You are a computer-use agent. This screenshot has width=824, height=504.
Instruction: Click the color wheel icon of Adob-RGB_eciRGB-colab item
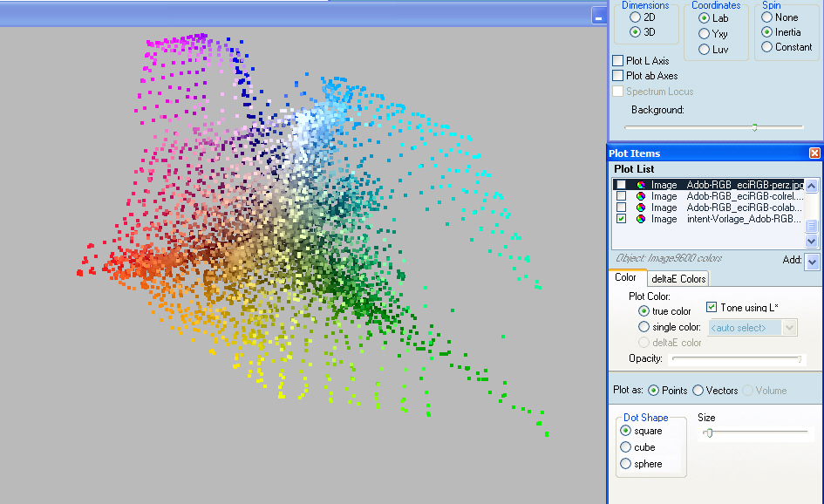coord(642,208)
